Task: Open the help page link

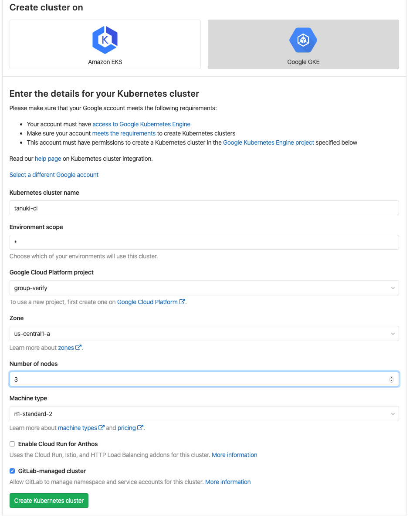Action: pos(48,159)
